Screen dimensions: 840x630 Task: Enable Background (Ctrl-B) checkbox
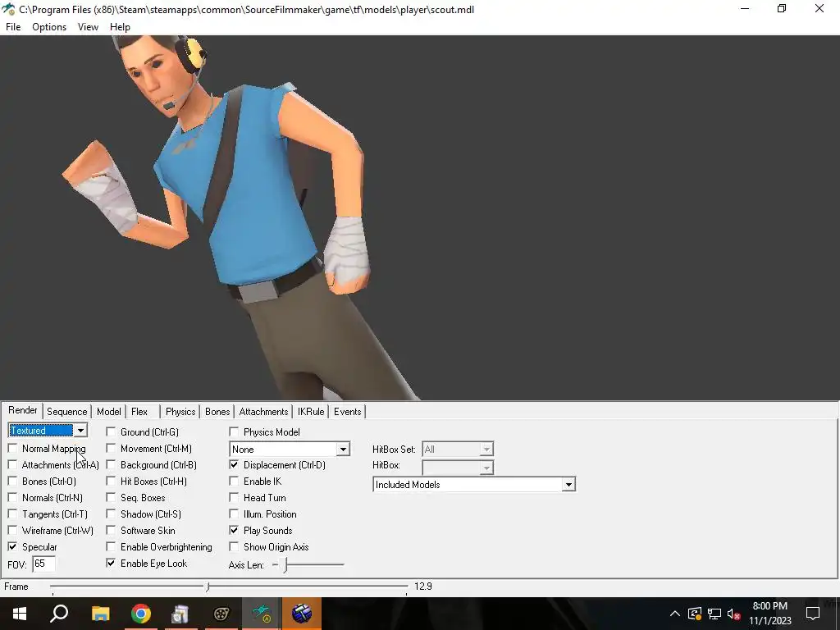point(111,465)
